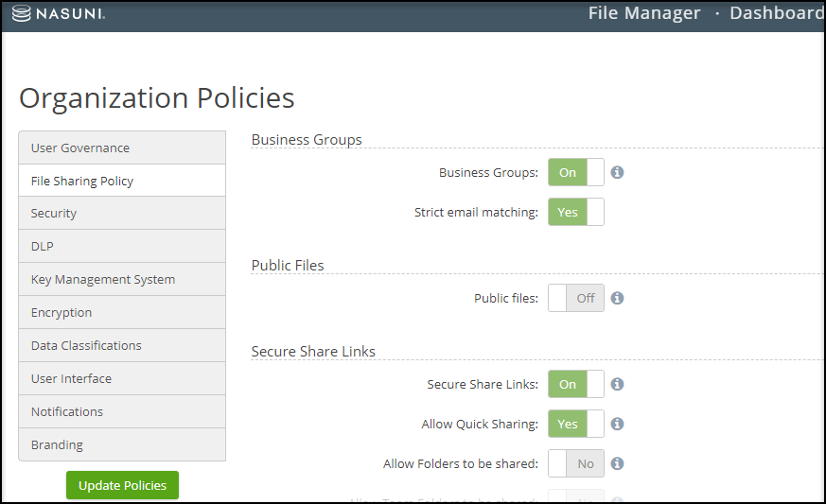Open the File Manager link in header
The image size is (826, 504).
point(644,13)
